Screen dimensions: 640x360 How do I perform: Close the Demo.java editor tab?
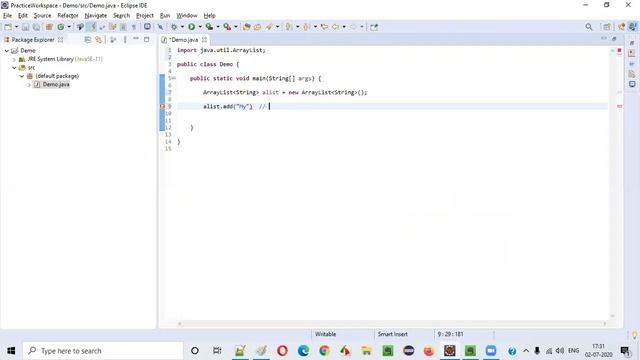pyautogui.click(x=204, y=40)
